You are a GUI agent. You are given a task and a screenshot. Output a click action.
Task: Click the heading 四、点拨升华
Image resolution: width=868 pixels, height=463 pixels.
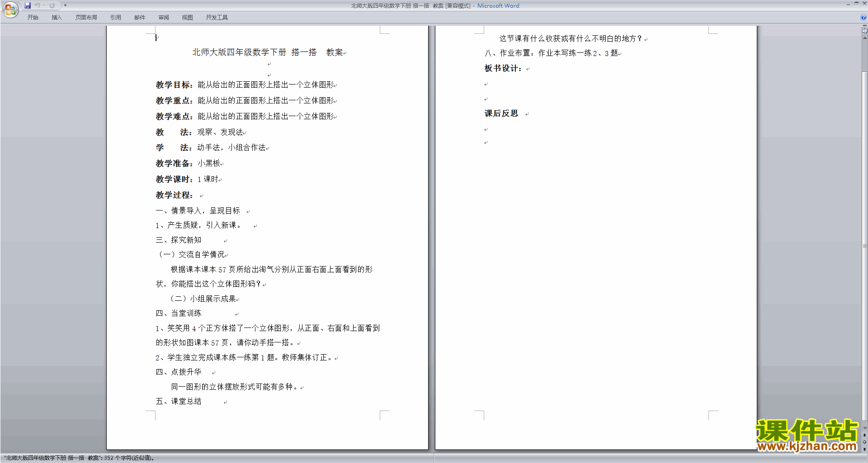(x=179, y=372)
